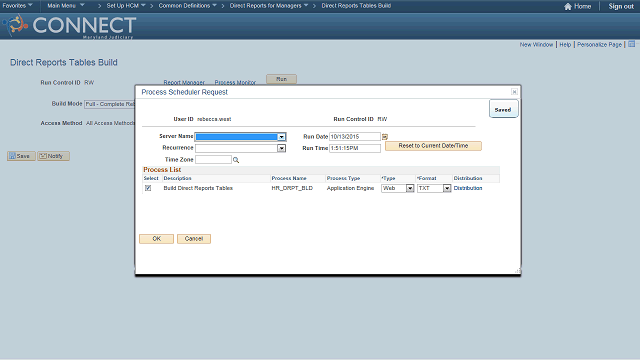Click the OK button
640x360 pixels.
click(156, 239)
